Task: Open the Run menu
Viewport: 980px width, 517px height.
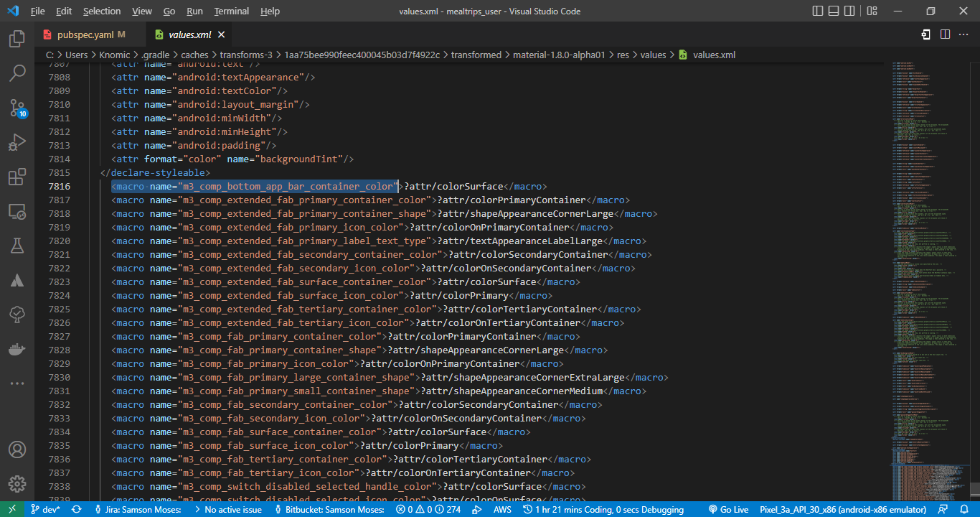Action: click(194, 11)
